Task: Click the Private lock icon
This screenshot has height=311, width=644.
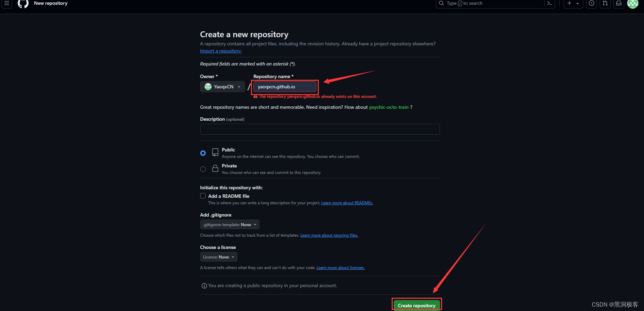Action: click(215, 168)
